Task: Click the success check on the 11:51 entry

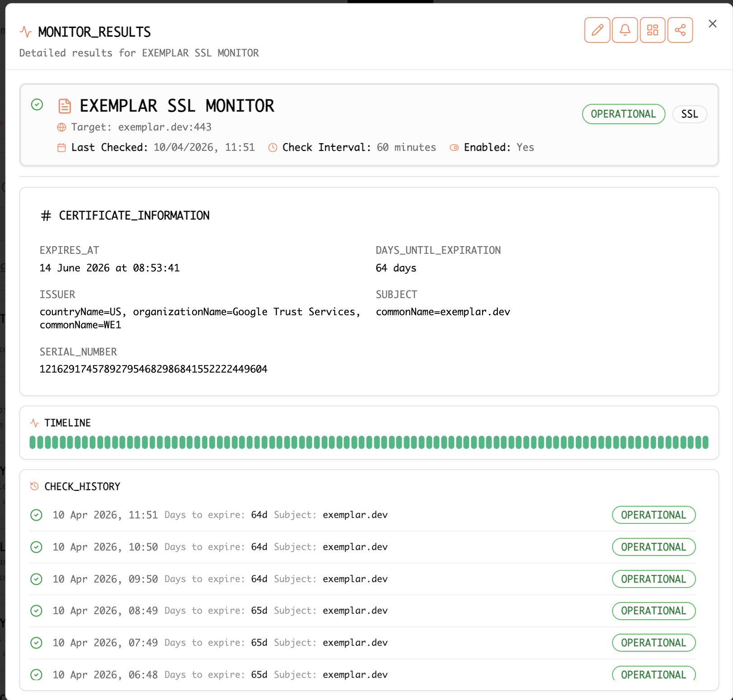Action: (x=36, y=515)
